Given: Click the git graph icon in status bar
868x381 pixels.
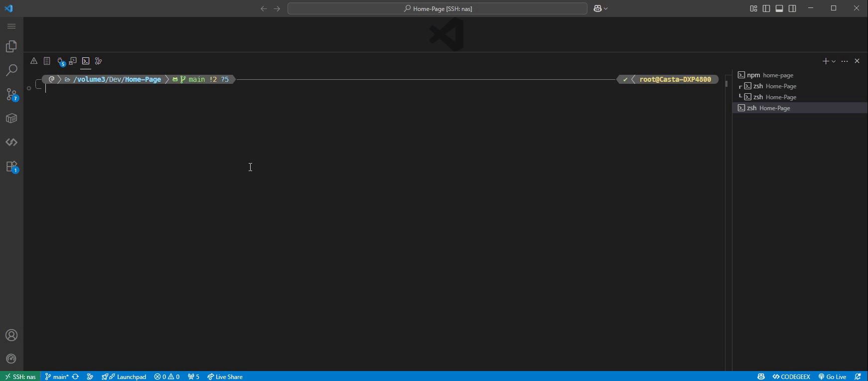Looking at the screenshot, I should [x=90, y=377].
